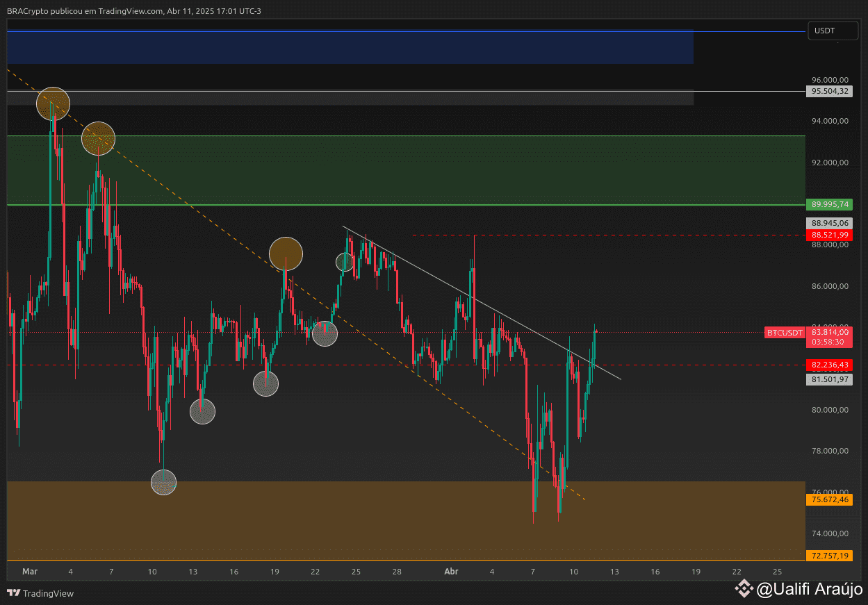Image resolution: width=868 pixels, height=605 pixels.
Task: Select the blue rectangle zone
Action: [350, 47]
